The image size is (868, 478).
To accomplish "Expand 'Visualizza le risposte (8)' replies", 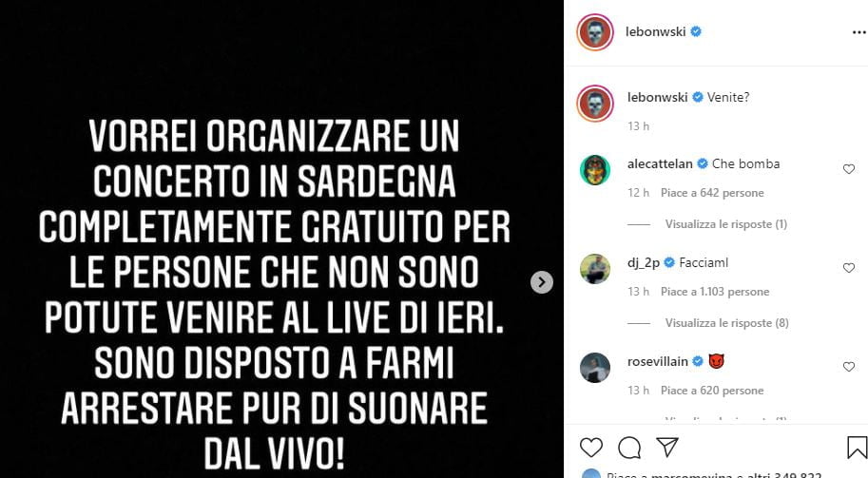I will pyautogui.click(x=727, y=322).
